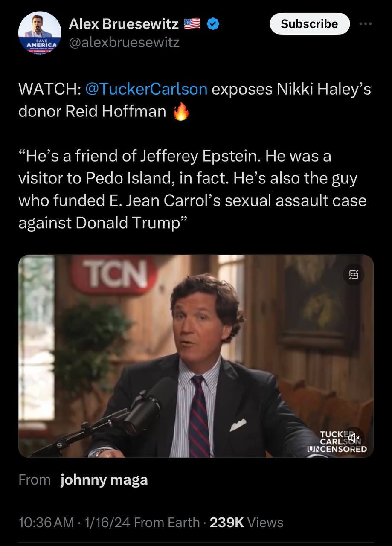Open the johnny maga source link
Screen dimensions: 392x546
pyautogui.click(x=104, y=480)
